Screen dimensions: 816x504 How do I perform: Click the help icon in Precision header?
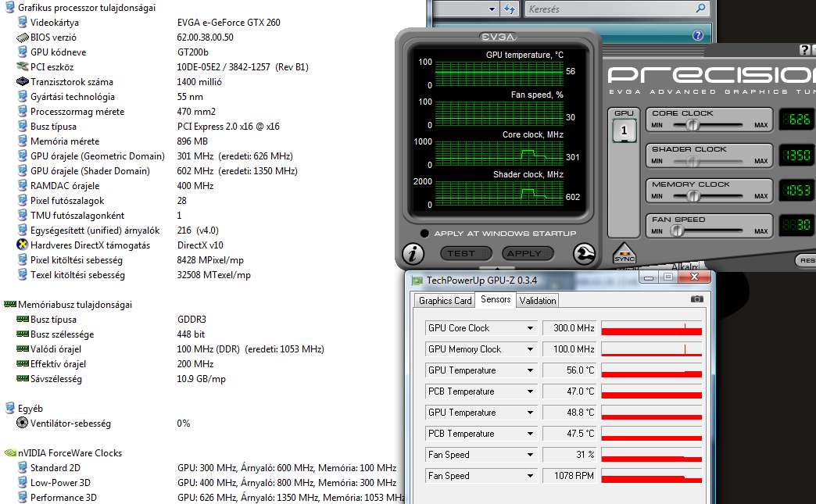coord(804,50)
